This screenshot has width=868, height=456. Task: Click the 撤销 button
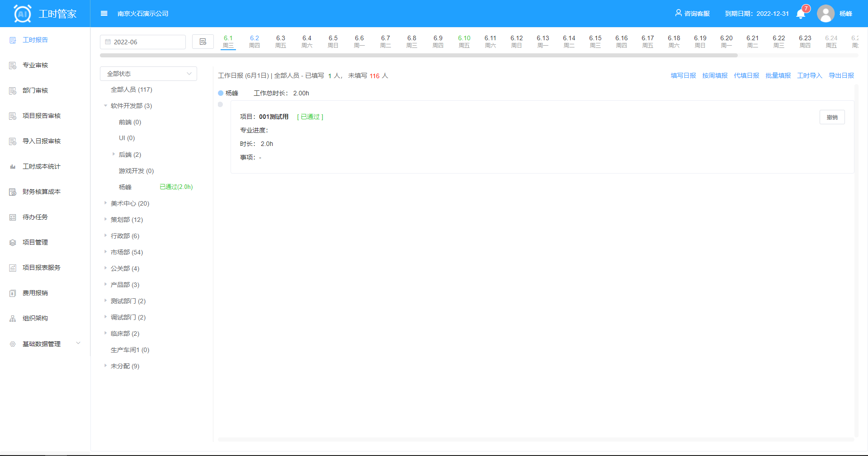click(832, 117)
